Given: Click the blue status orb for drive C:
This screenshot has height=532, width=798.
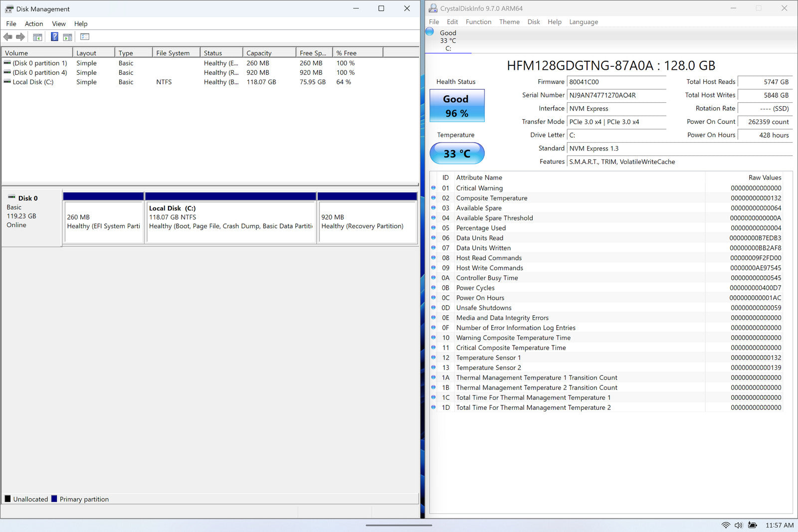Looking at the screenshot, I should [429, 32].
